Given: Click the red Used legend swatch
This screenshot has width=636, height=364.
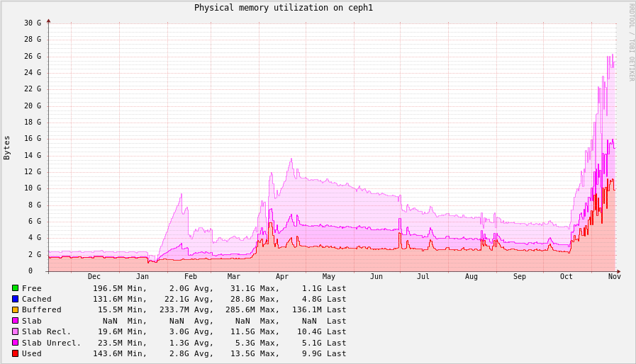Looking at the screenshot, I should point(15,353).
